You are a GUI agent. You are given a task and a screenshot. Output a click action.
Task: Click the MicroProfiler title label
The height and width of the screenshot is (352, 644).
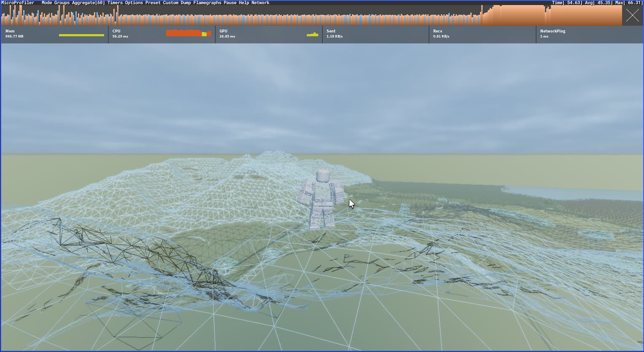[18, 3]
